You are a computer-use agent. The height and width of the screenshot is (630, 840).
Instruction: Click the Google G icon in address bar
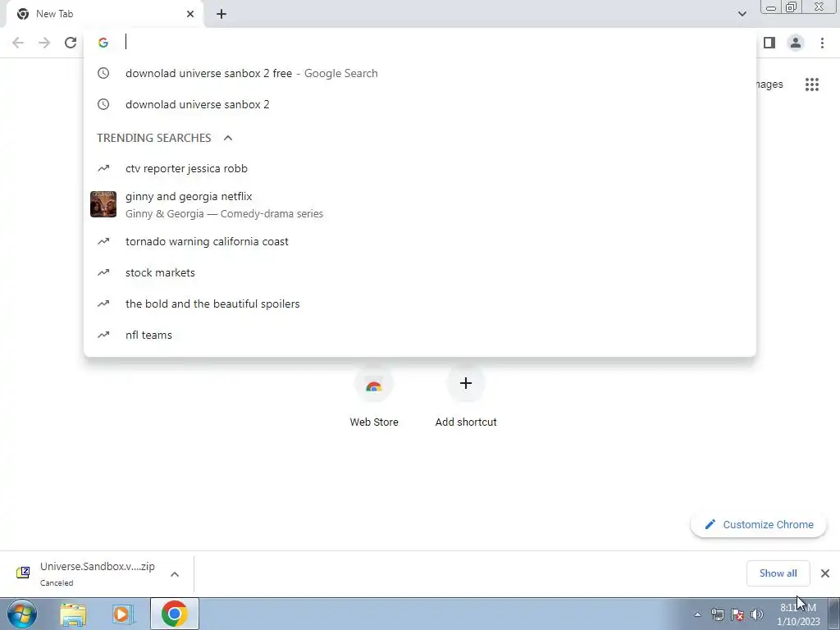pos(103,43)
